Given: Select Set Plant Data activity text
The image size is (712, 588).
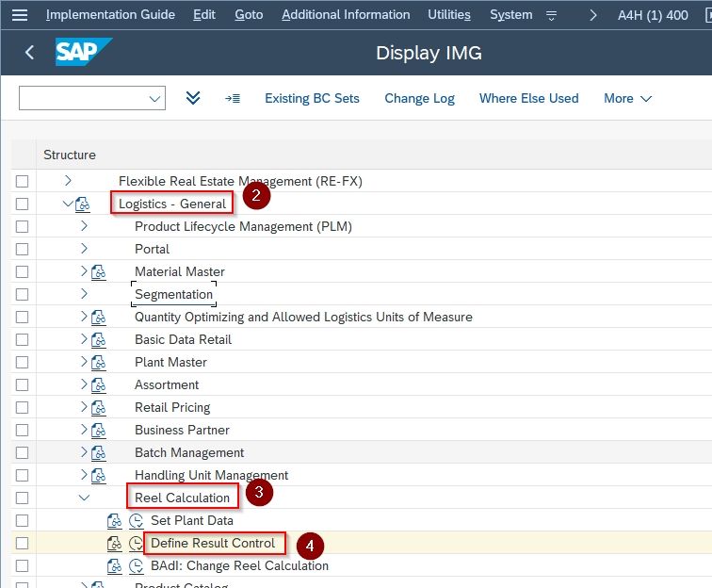Looking at the screenshot, I should point(192,521).
